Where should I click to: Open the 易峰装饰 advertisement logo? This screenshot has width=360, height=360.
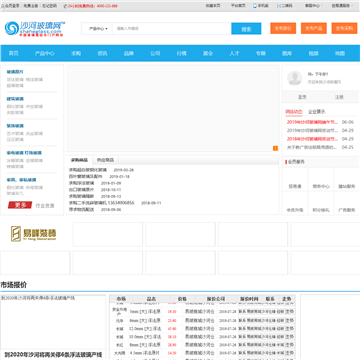click(x=33, y=234)
